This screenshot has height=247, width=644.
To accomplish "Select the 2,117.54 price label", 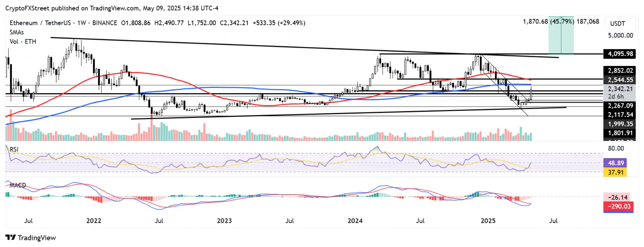I will pos(620,115).
